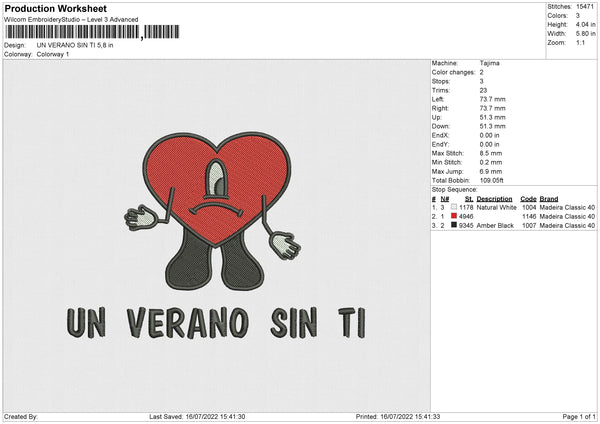Click the Zoom value 1:1

pyautogui.click(x=580, y=42)
